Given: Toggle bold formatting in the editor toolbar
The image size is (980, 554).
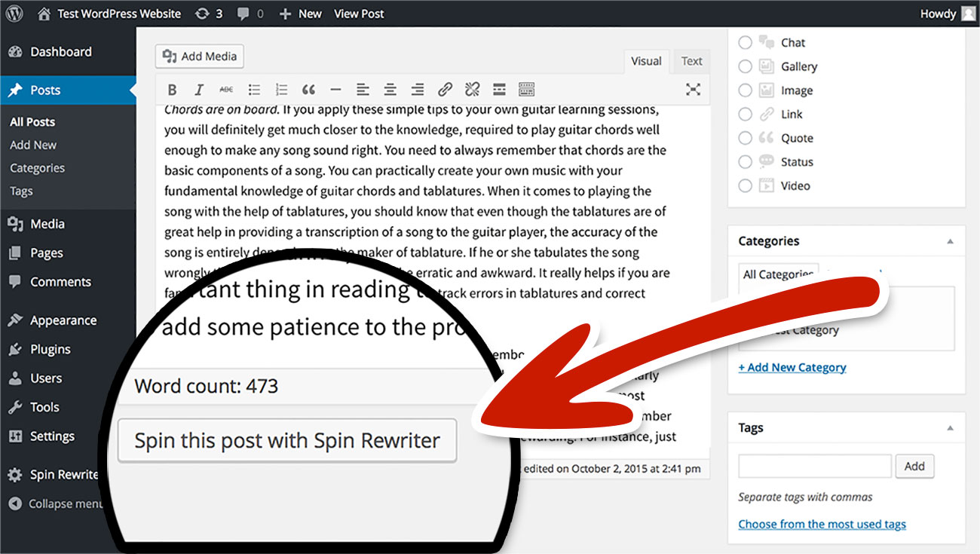Looking at the screenshot, I should pos(172,89).
